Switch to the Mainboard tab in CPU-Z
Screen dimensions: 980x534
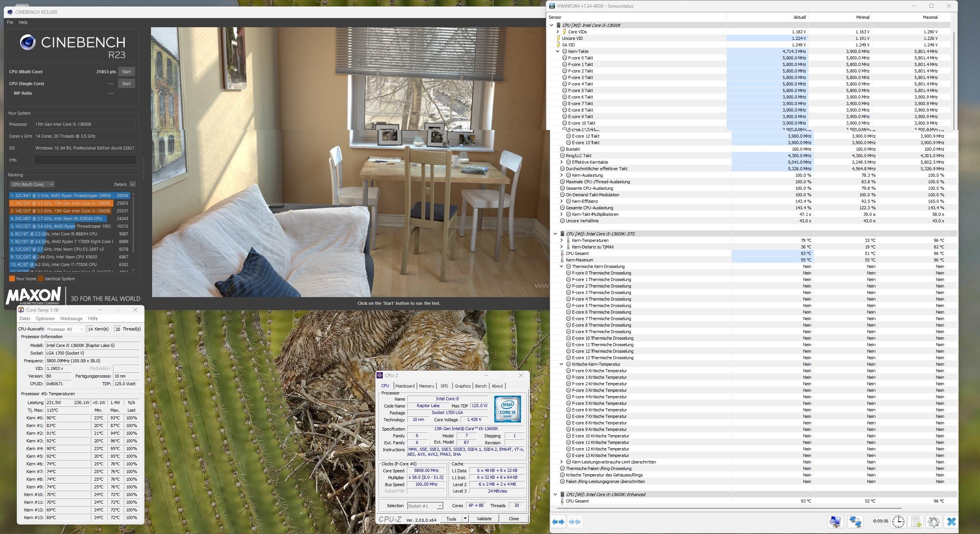[x=405, y=386]
